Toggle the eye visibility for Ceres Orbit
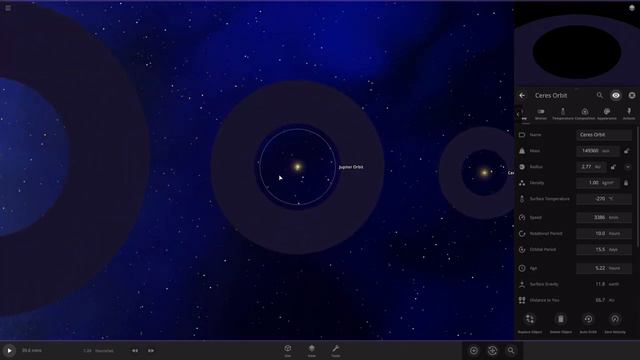The image size is (640, 360). pyautogui.click(x=616, y=96)
